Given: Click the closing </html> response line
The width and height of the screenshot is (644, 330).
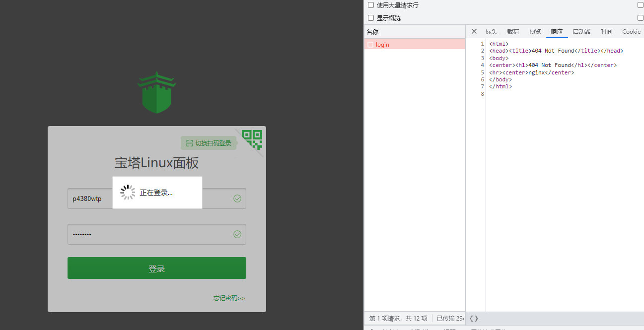Looking at the screenshot, I should (x=501, y=86).
